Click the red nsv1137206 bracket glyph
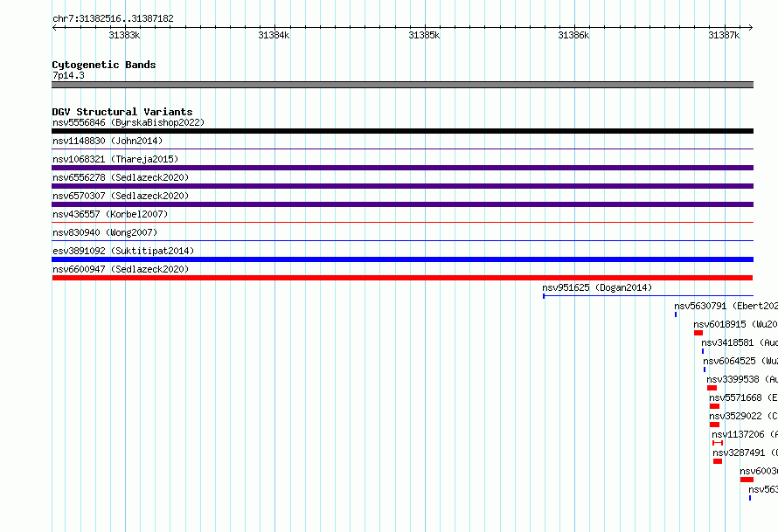 click(x=718, y=443)
